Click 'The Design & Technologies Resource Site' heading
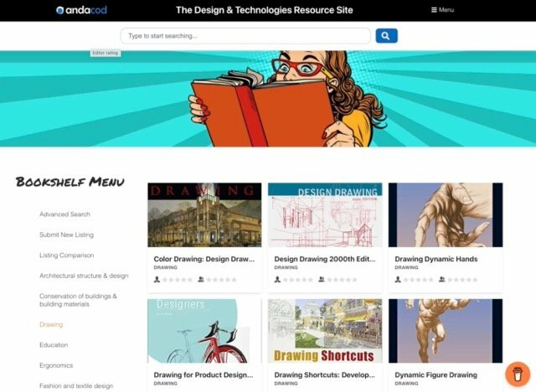 (265, 10)
